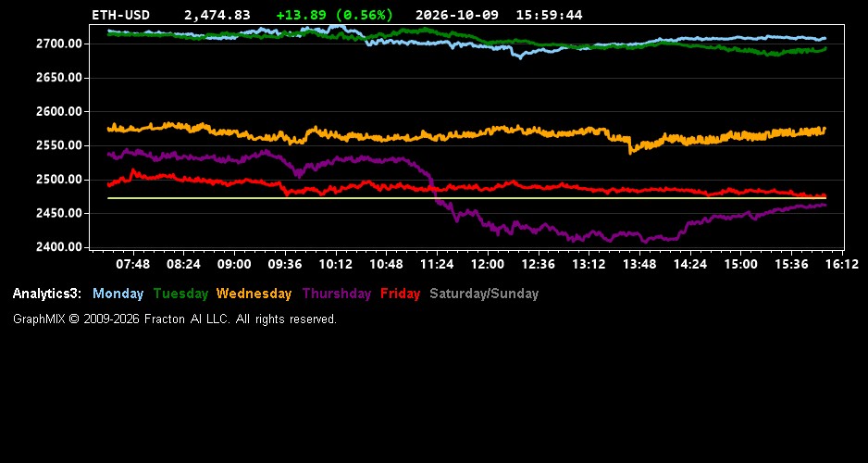Viewport: 868px width, 463px height.
Task: Click the 2600.00 y-axis label
Action: point(58,112)
